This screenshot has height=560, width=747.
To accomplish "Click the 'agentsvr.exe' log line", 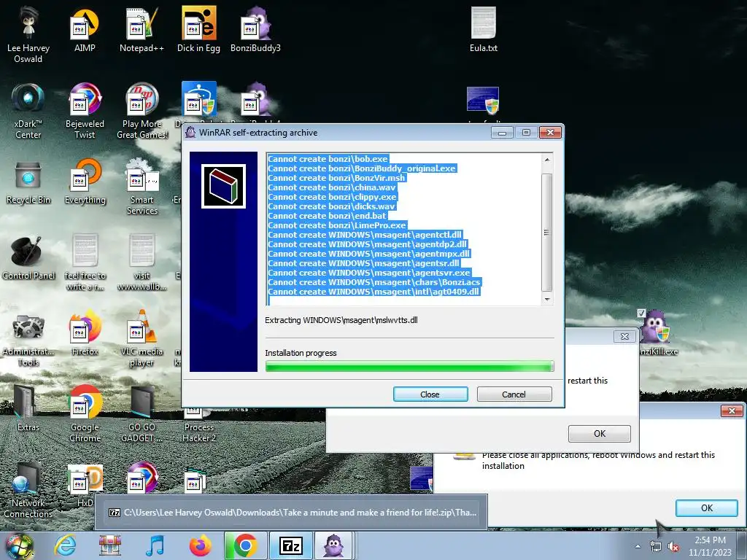I will pyautogui.click(x=369, y=273).
